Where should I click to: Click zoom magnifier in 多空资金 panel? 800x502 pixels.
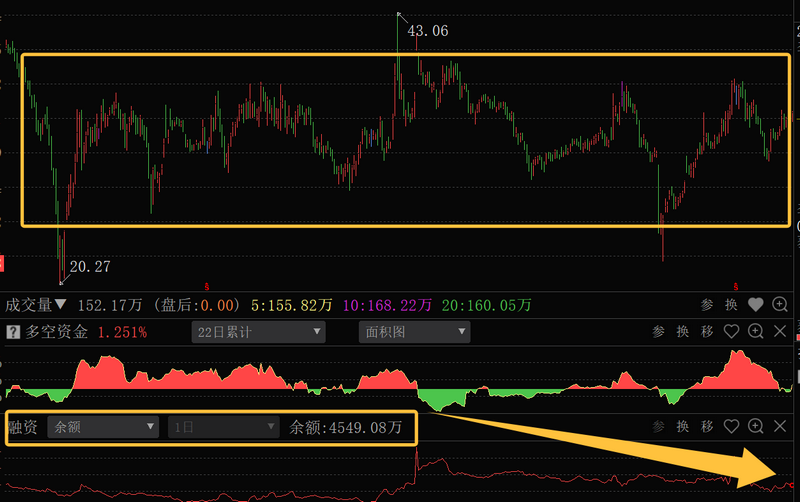tap(756, 332)
